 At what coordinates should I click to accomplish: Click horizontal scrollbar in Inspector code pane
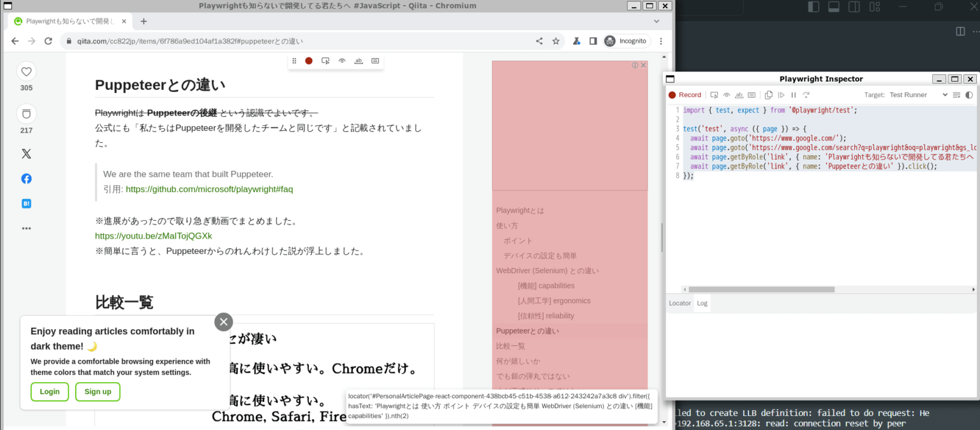pos(761,289)
